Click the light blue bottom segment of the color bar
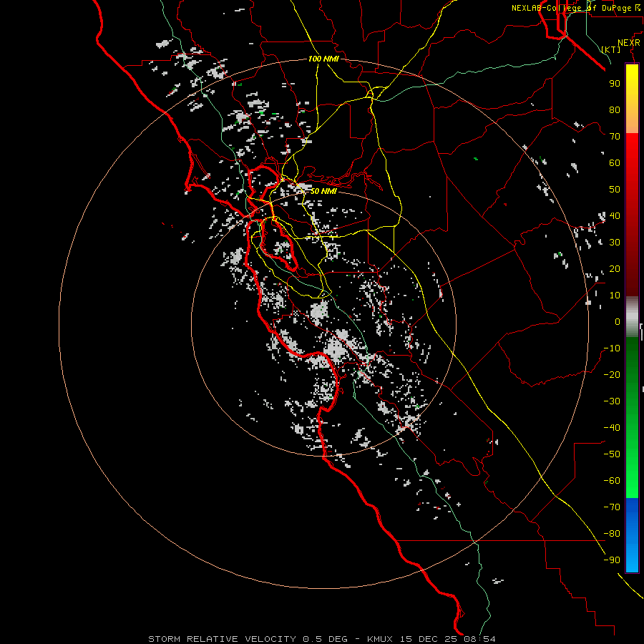 632,560
